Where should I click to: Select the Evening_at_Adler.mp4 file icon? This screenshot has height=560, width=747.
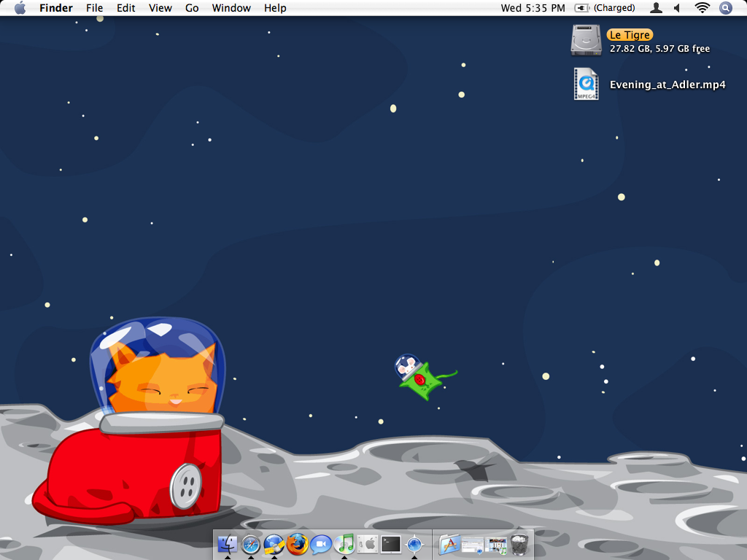586,84
